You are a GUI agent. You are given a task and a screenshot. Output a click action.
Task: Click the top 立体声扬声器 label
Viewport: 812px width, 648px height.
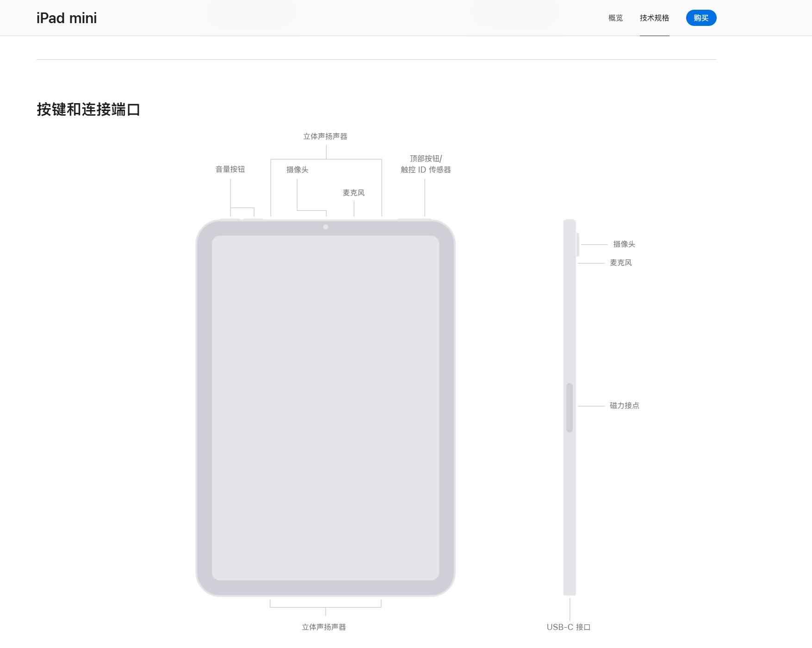point(325,136)
